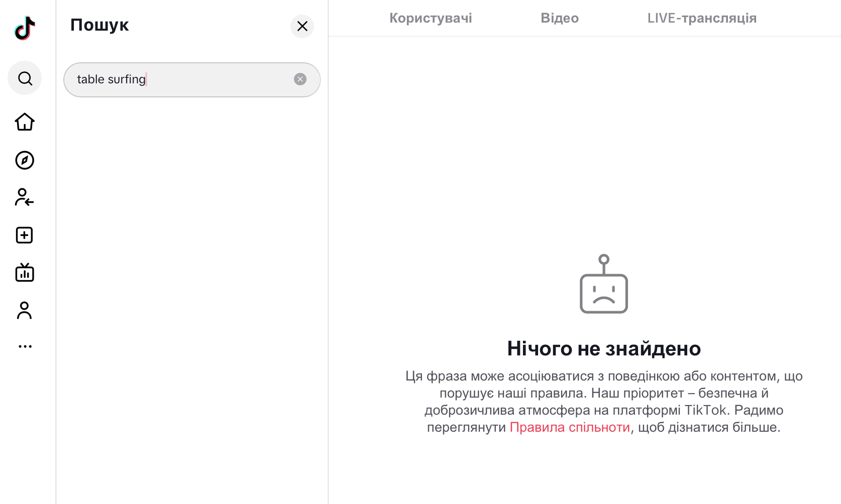The height and width of the screenshot is (504, 841).
Task: Expand the More three-dots menu
Action: 25,346
